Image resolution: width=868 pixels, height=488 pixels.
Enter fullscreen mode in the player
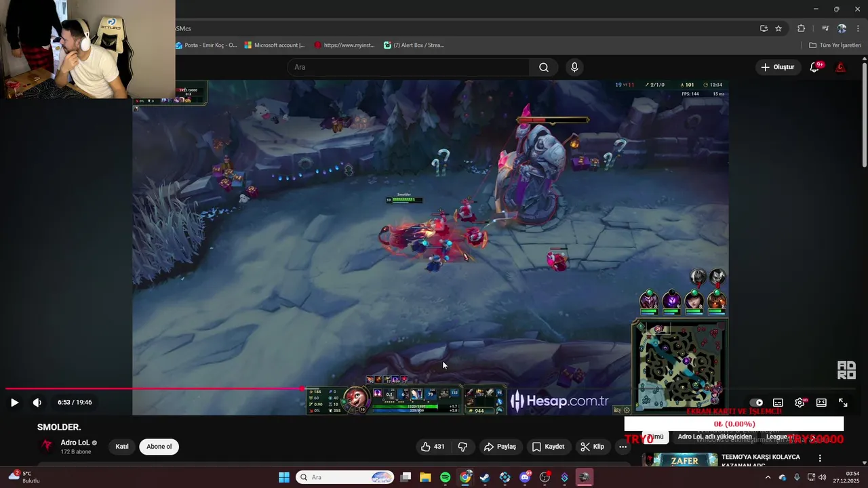(x=843, y=403)
